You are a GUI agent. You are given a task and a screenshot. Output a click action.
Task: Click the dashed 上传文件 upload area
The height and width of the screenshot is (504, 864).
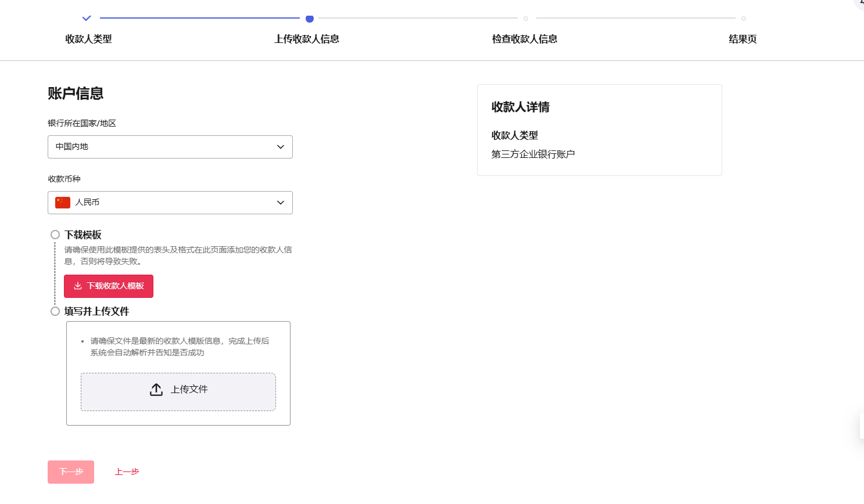178,392
